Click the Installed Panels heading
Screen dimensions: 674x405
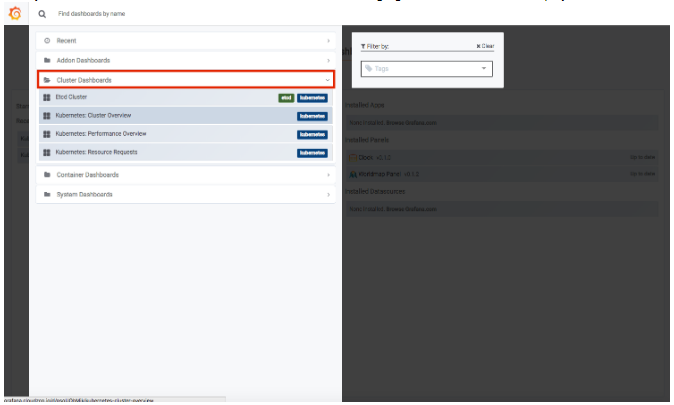coord(367,140)
